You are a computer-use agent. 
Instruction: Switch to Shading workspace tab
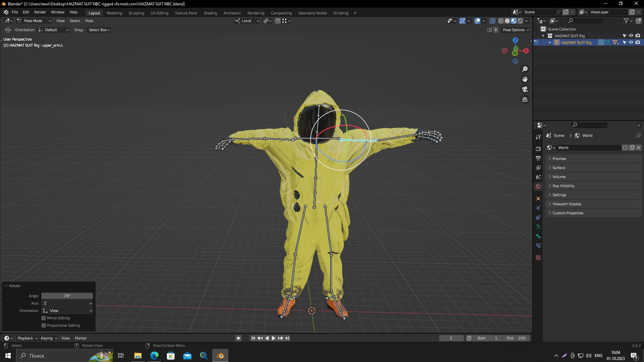[x=210, y=13]
